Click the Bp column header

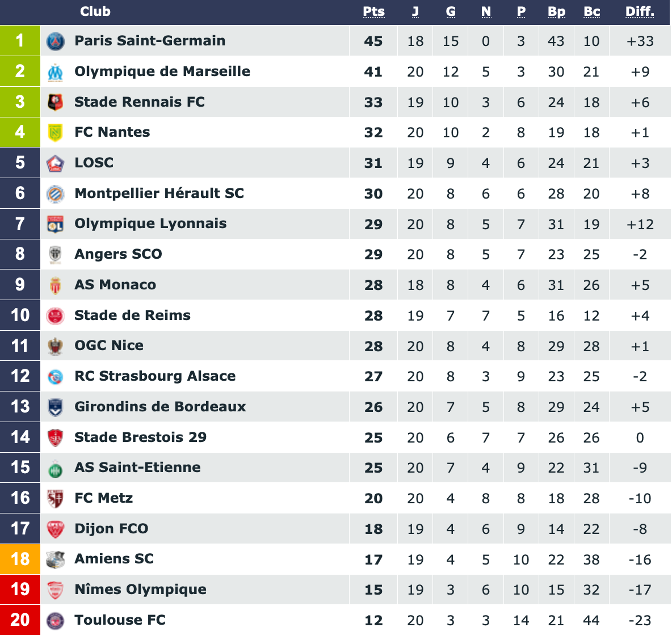click(x=556, y=11)
